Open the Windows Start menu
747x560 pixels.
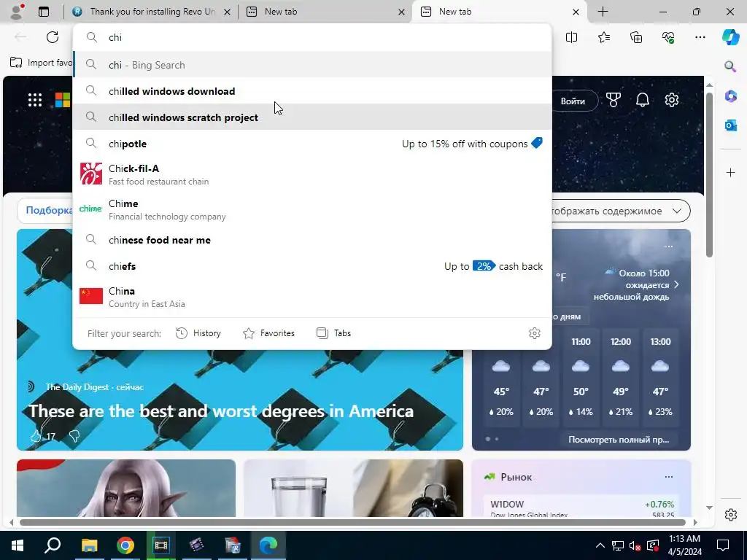[x=18, y=545]
